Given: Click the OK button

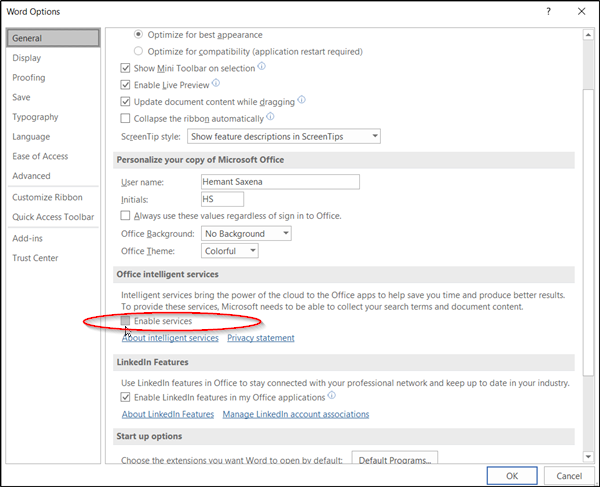Looking at the screenshot, I should (512, 476).
